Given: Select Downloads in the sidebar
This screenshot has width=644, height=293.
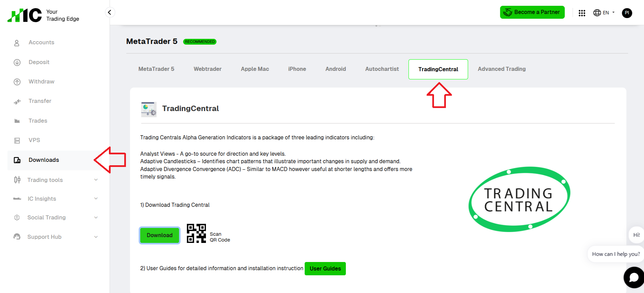Looking at the screenshot, I should [44, 160].
